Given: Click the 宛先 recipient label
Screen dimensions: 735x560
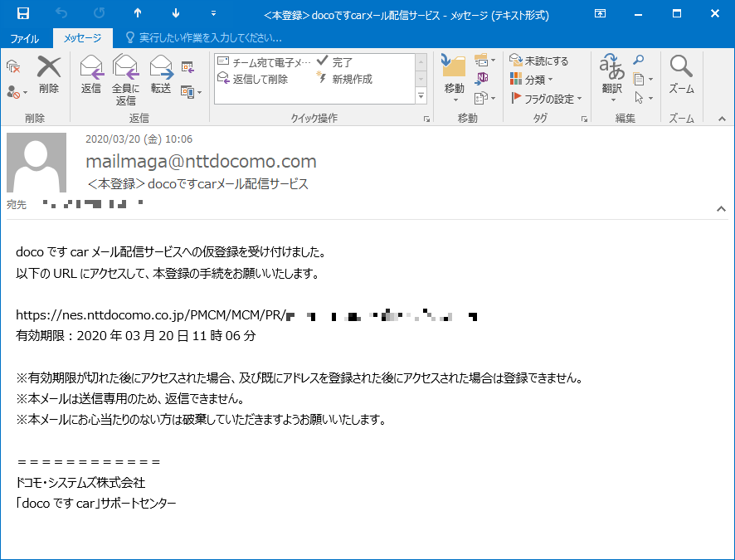Looking at the screenshot, I should (x=17, y=204).
